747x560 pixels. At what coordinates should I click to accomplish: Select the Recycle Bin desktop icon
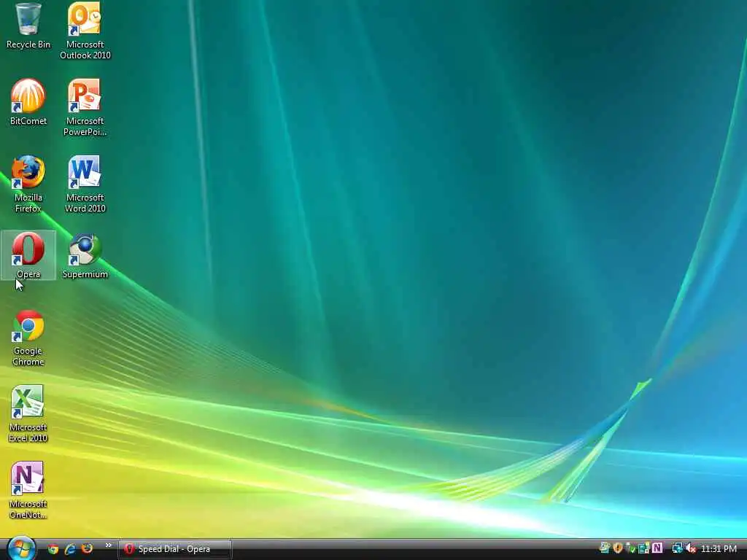[28, 26]
